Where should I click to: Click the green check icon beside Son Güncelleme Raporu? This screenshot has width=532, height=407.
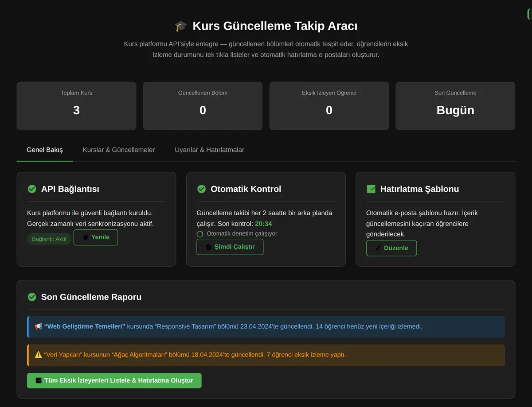(32, 297)
